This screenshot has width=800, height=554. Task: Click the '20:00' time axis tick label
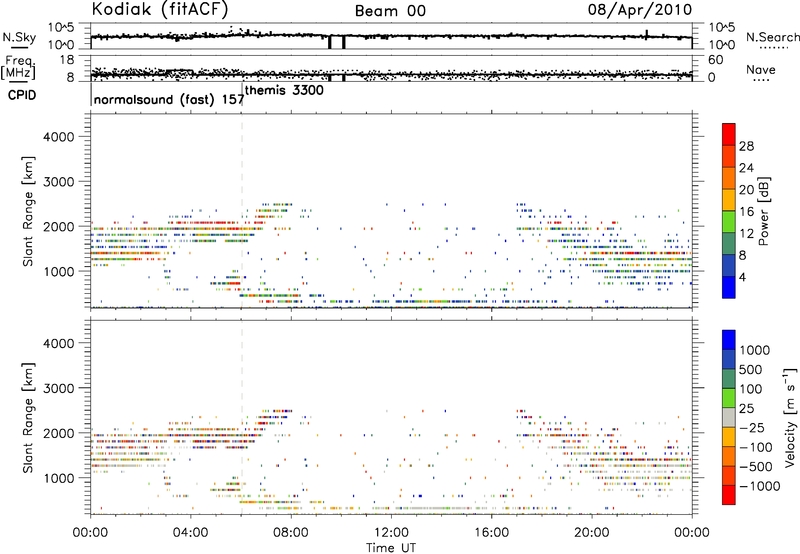(x=591, y=533)
